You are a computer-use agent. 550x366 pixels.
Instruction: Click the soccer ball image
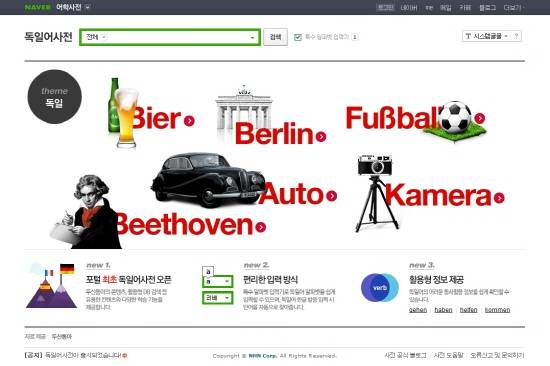tap(455, 118)
